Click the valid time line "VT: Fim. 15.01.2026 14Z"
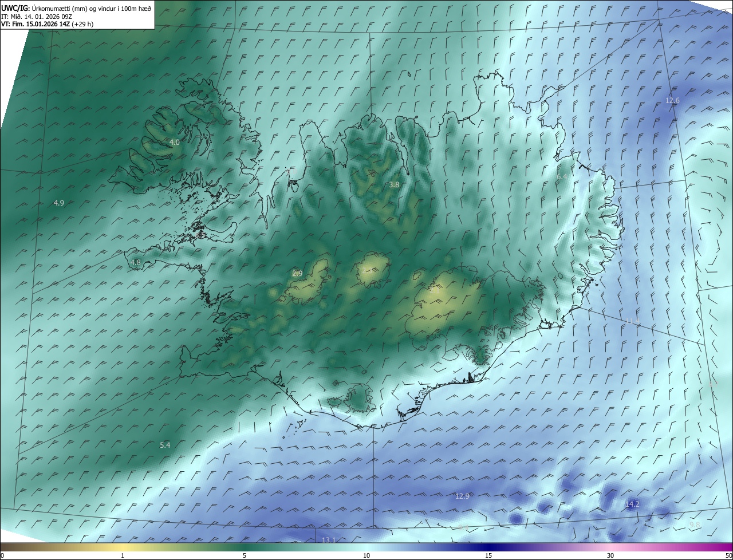Viewport: 733px width, 560px height. pos(35,24)
